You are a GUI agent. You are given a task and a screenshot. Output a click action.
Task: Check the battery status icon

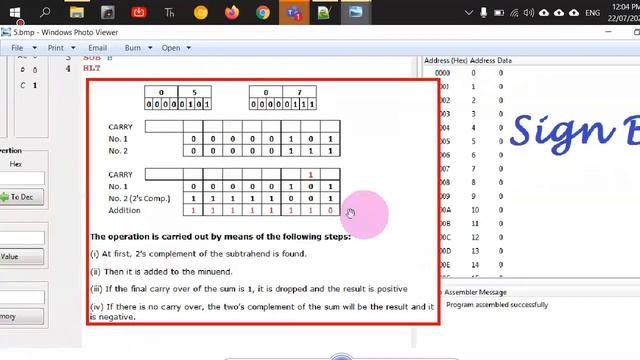click(499, 13)
